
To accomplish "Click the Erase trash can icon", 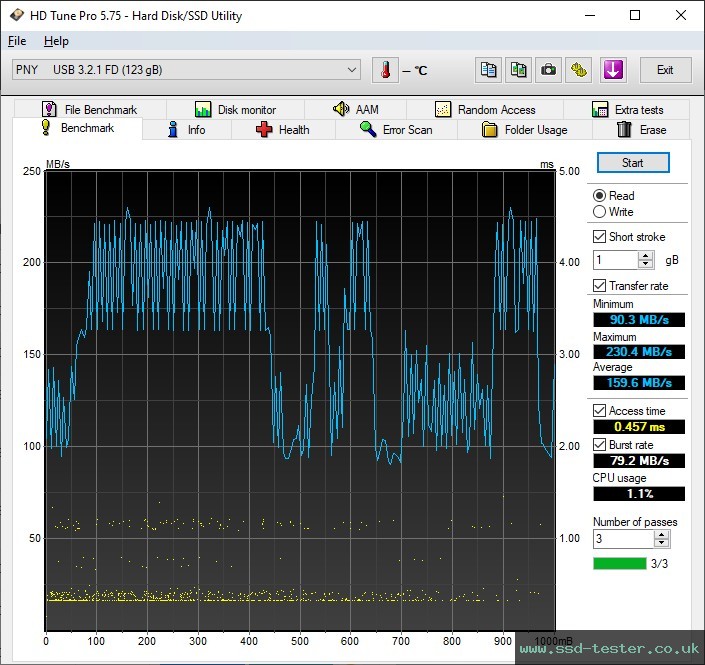I will coord(624,129).
